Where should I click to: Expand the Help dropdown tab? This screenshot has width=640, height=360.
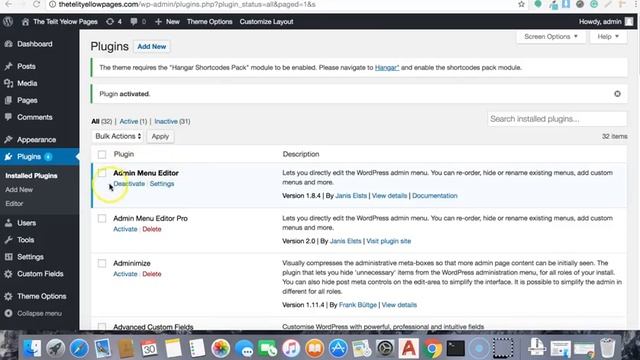[x=608, y=37]
